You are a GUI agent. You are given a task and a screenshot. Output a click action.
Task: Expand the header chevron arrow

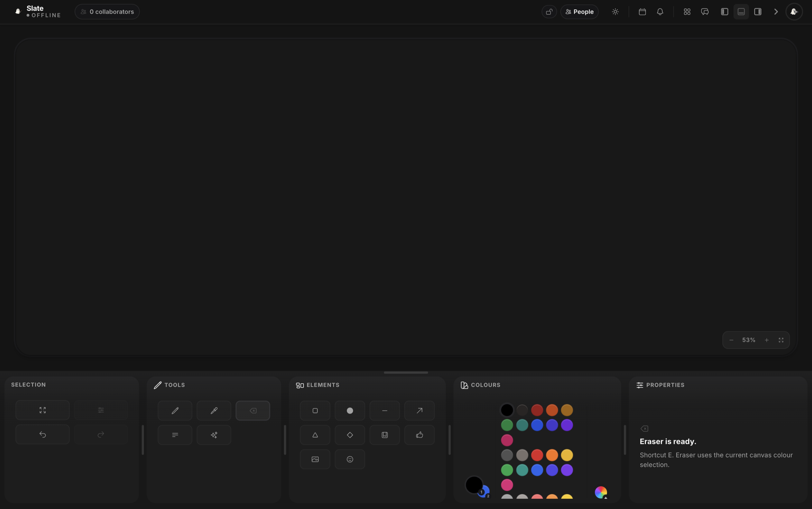pos(776,12)
